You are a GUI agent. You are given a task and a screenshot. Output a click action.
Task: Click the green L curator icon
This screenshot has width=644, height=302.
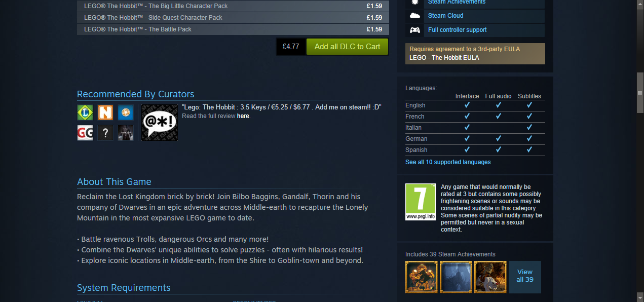(85, 112)
